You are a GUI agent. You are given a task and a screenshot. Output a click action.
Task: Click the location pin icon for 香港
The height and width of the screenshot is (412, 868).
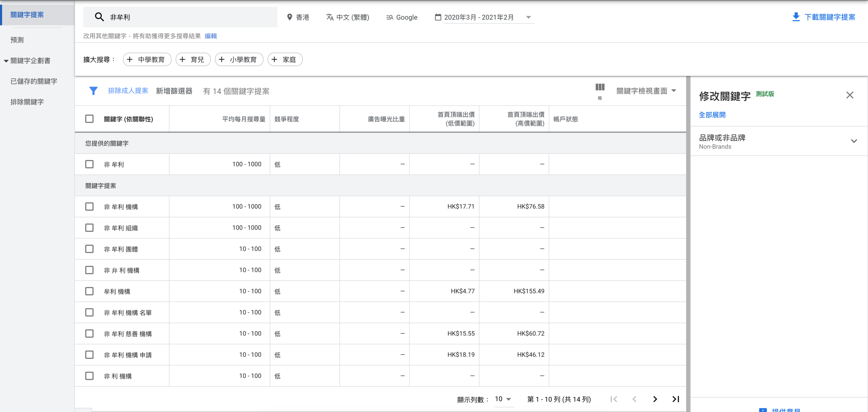pyautogui.click(x=290, y=17)
